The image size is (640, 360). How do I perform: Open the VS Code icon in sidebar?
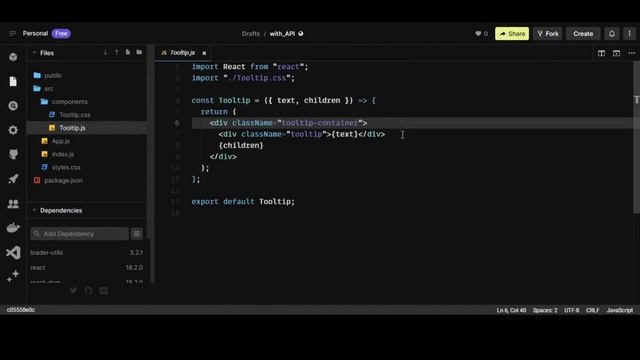click(x=13, y=253)
